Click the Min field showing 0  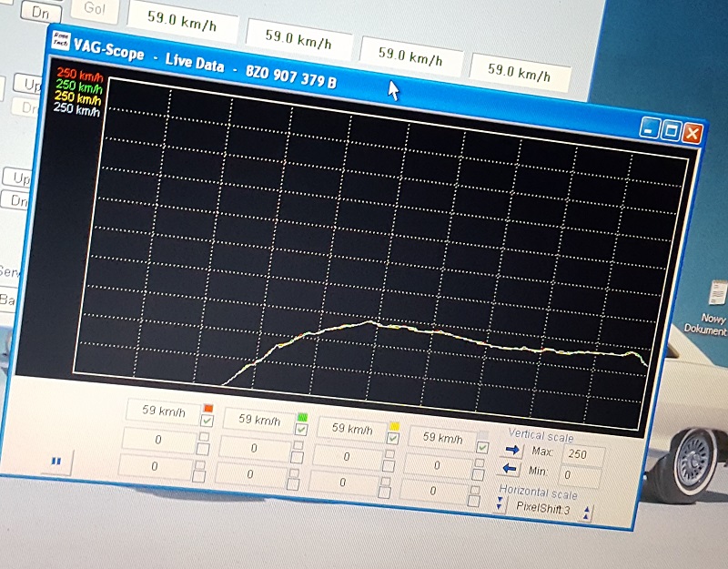click(x=581, y=475)
